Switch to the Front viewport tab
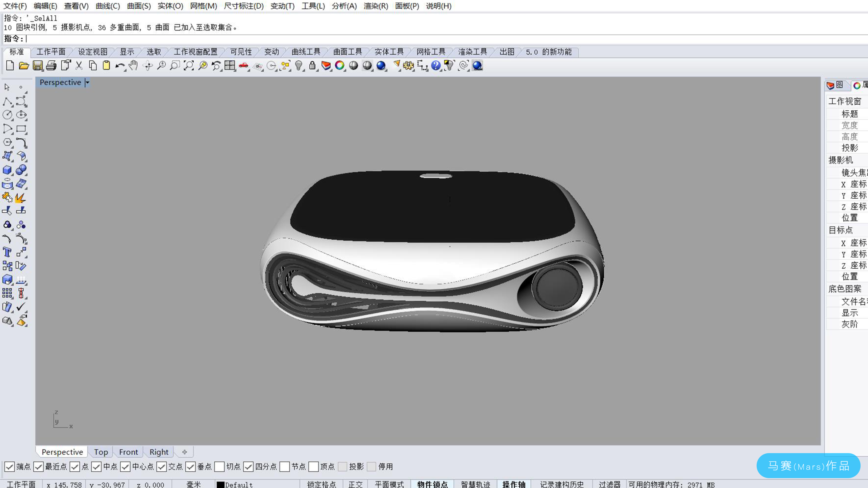Viewport: 868px width, 488px height. [128, 452]
